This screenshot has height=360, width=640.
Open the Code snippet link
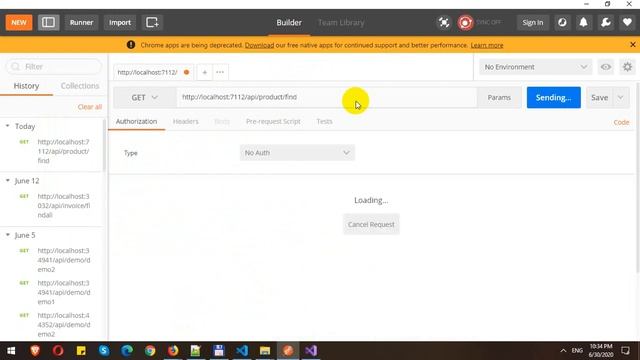pyautogui.click(x=621, y=122)
